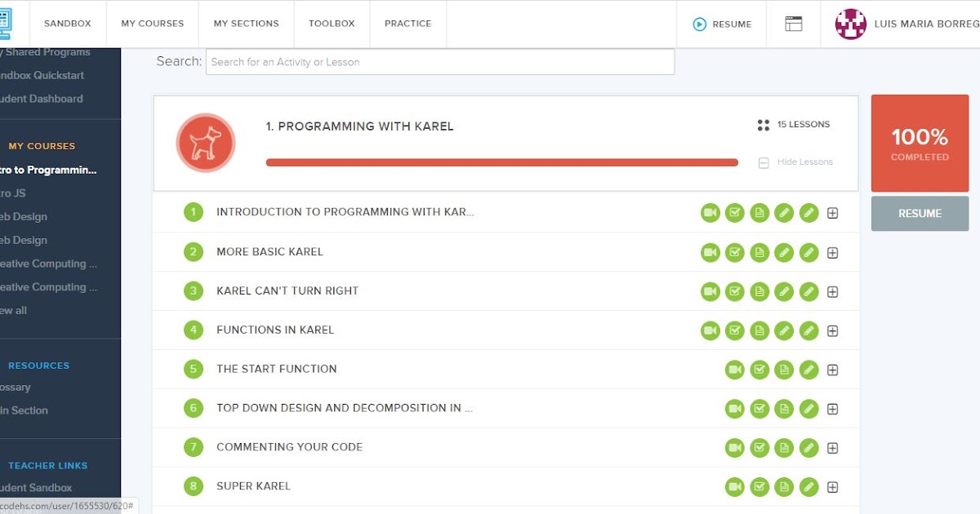Image resolution: width=980 pixels, height=514 pixels.
Task: Expand details for The Start Function lesson
Action: tap(832, 369)
